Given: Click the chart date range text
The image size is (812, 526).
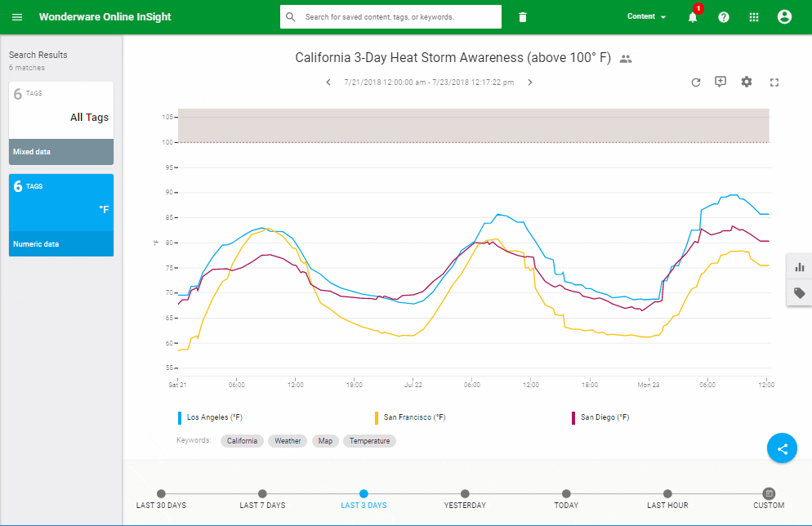Looking at the screenshot, I should (429, 82).
